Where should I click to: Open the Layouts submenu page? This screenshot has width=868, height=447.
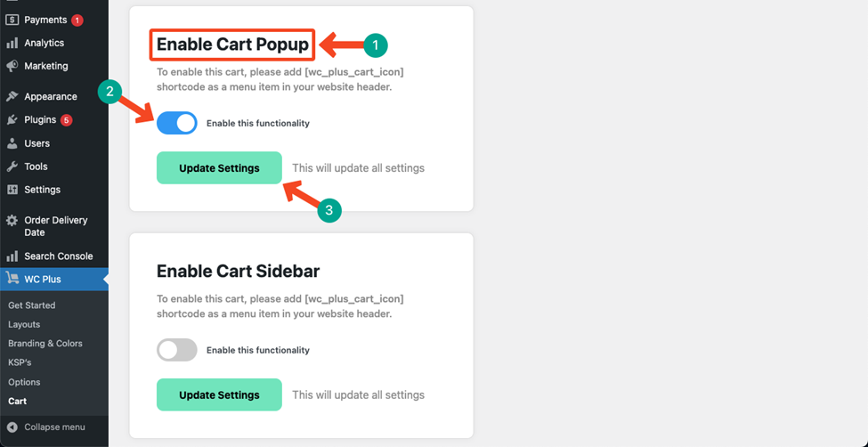tap(24, 325)
